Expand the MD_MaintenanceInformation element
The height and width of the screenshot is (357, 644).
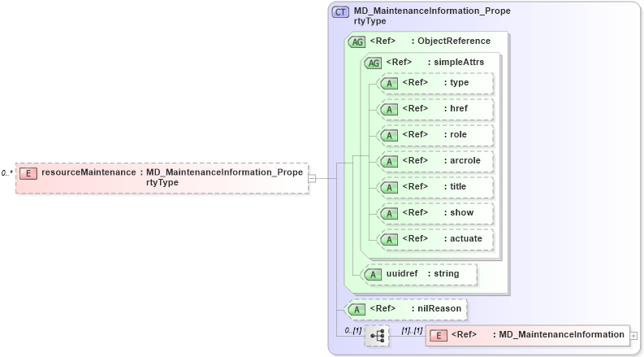point(633,336)
